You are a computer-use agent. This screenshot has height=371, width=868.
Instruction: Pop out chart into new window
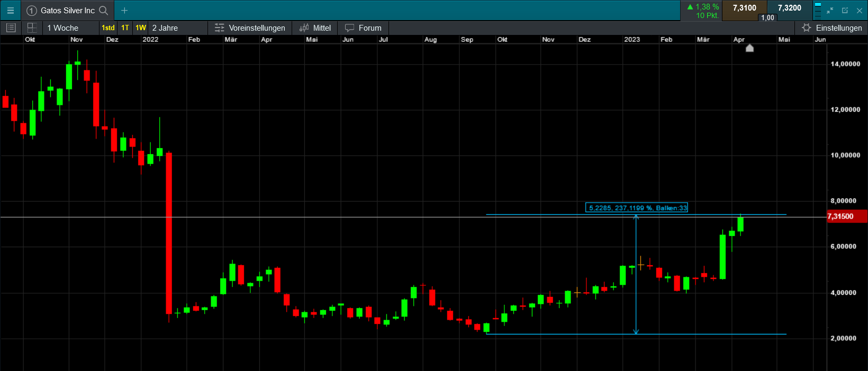845,11
